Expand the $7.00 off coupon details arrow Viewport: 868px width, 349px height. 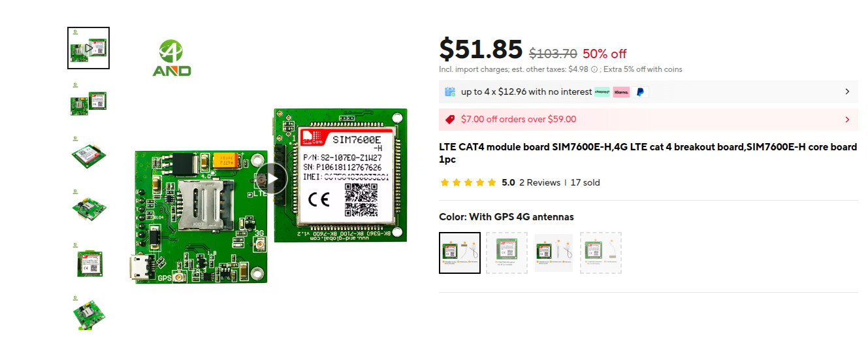coord(847,120)
